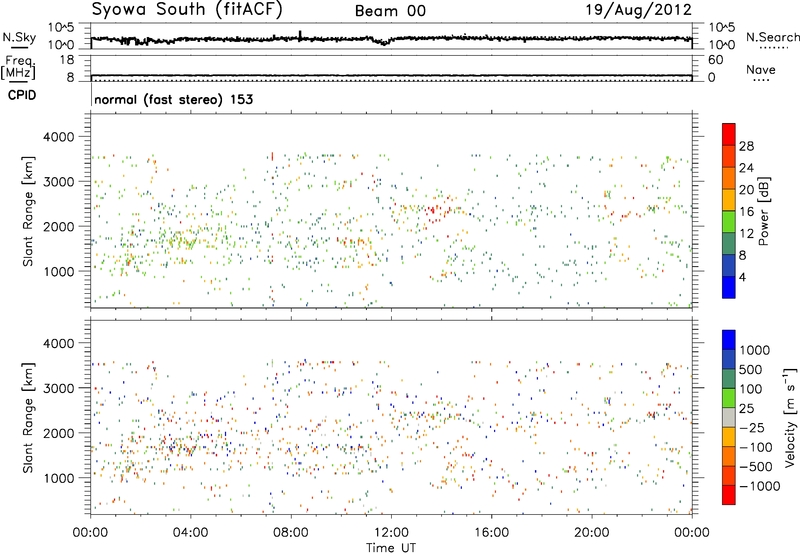Click the 'N.Search' legend label
This screenshot has height=554, width=800.
pos(772,37)
